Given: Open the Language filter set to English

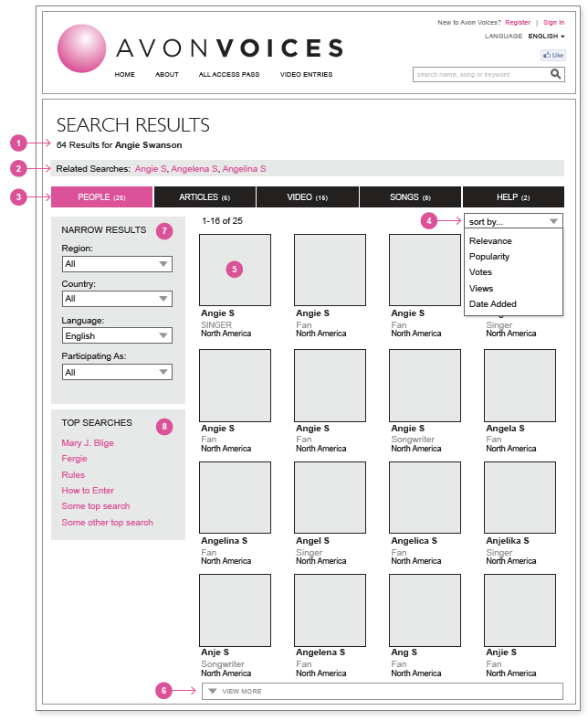Looking at the screenshot, I should pos(117,335).
